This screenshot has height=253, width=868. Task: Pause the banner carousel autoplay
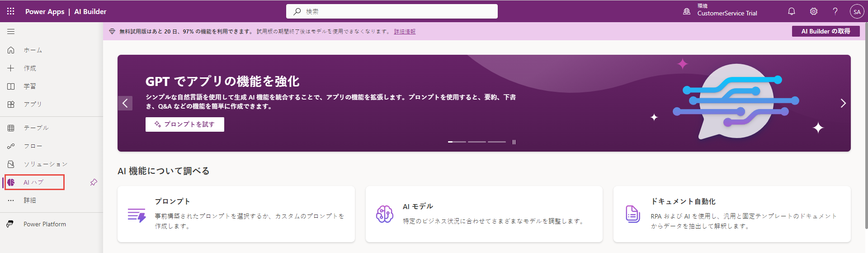(514, 142)
